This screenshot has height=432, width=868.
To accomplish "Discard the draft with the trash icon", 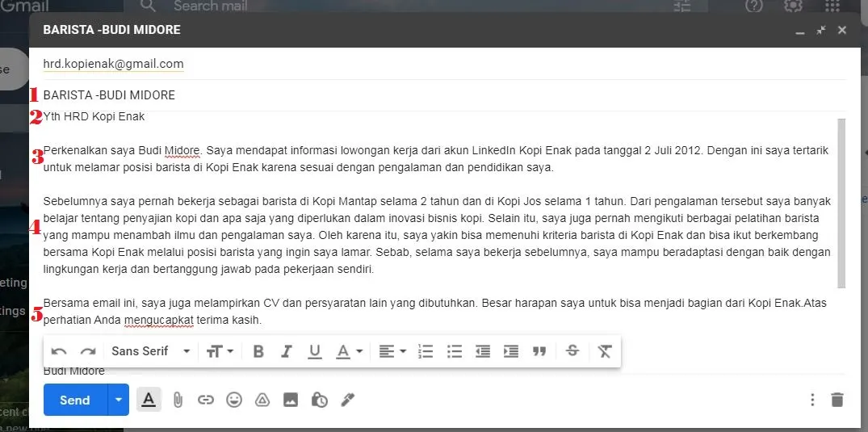I will point(837,400).
